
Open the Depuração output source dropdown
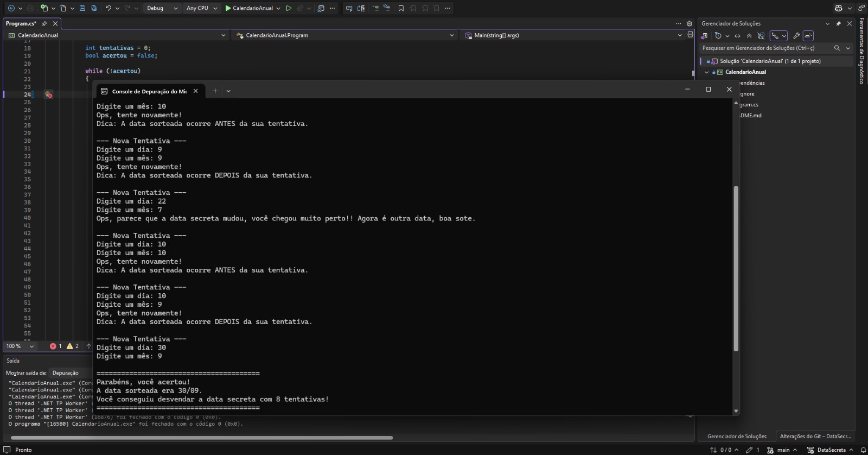click(71, 373)
